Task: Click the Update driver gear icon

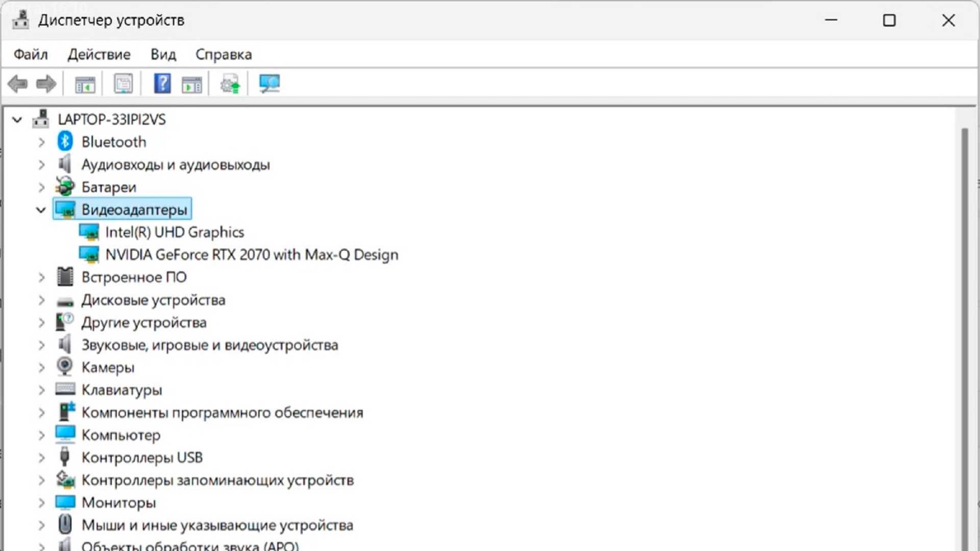Action: click(229, 83)
